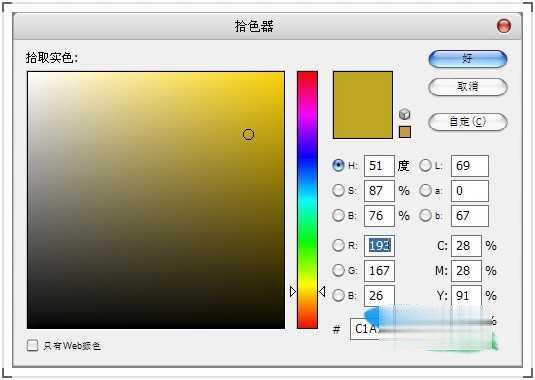Click the L field showing 69

pyautogui.click(x=470, y=166)
